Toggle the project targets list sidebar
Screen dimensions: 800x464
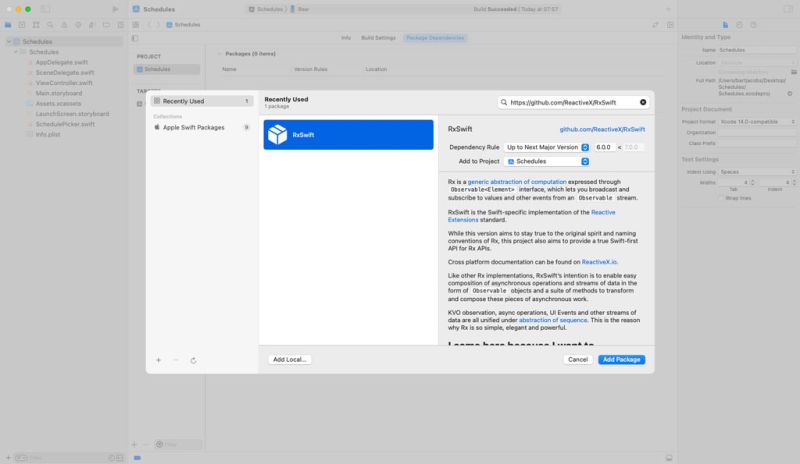point(135,38)
